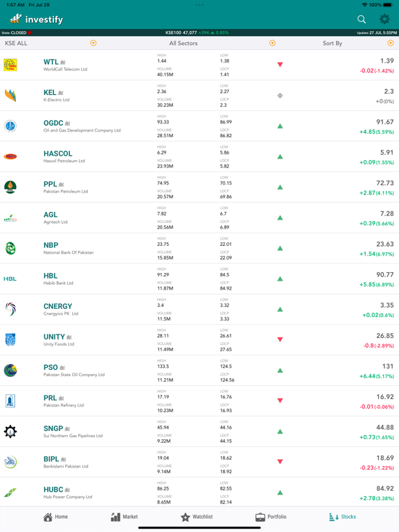Click 'Sui Northern Gas Pipelines Ltd' name

tap(73, 436)
